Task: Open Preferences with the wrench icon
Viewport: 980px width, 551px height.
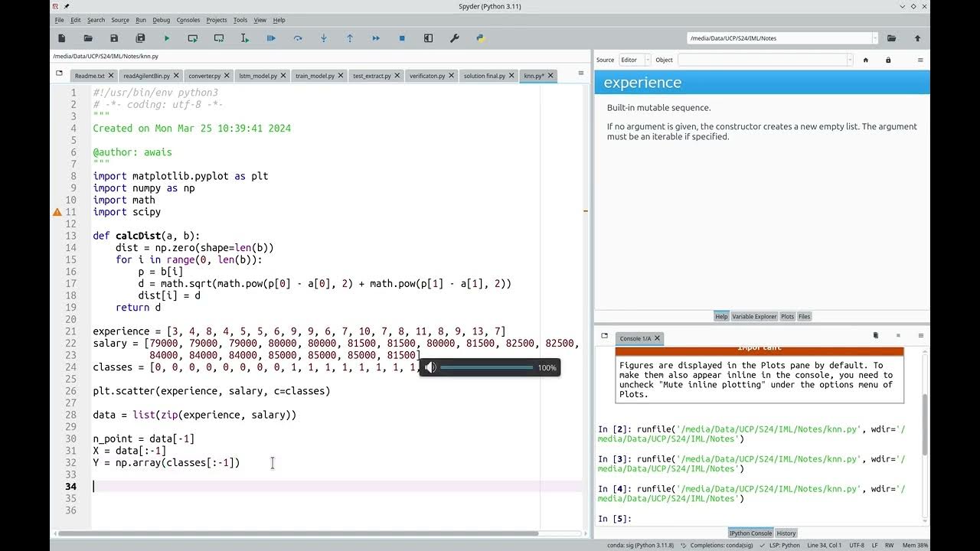Action: [x=455, y=38]
